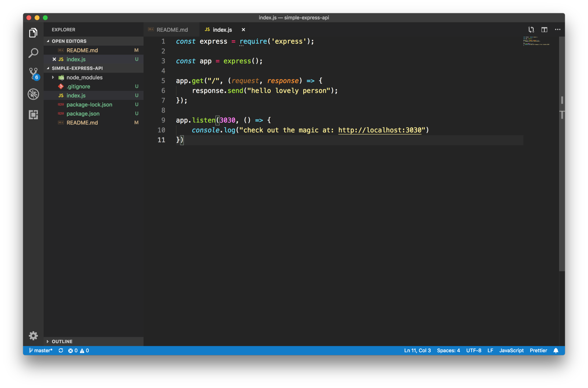Open Source Control view with 6 badge
This screenshot has height=388, width=588.
click(33, 73)
